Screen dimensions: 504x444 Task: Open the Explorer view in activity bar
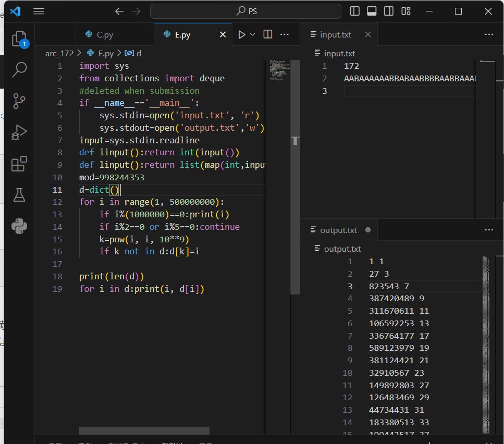[x=19, y=39]
